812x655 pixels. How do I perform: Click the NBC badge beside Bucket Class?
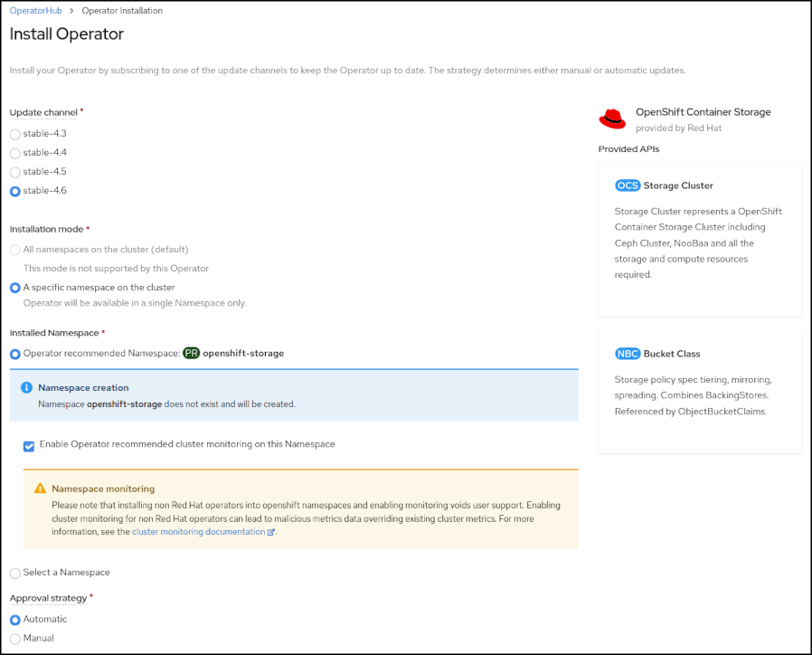[627, 354]
